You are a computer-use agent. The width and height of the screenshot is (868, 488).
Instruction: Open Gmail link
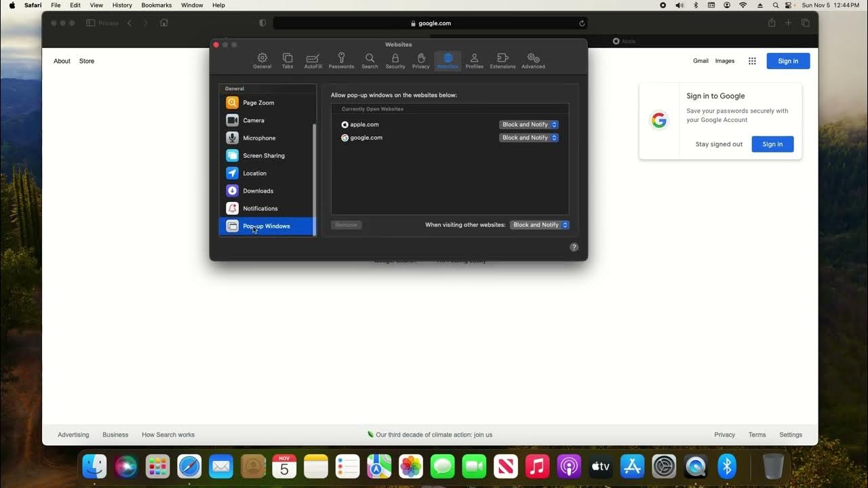click(x=701, y=61)
